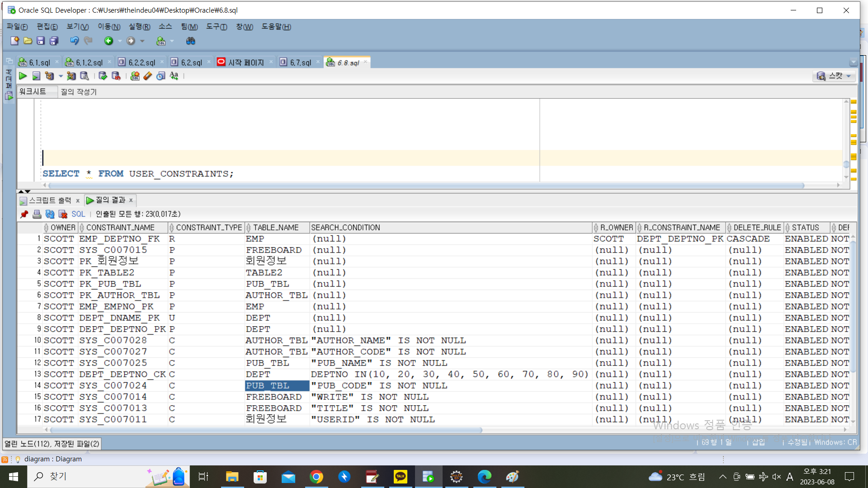Redo the last edit

tap(88, 41)
